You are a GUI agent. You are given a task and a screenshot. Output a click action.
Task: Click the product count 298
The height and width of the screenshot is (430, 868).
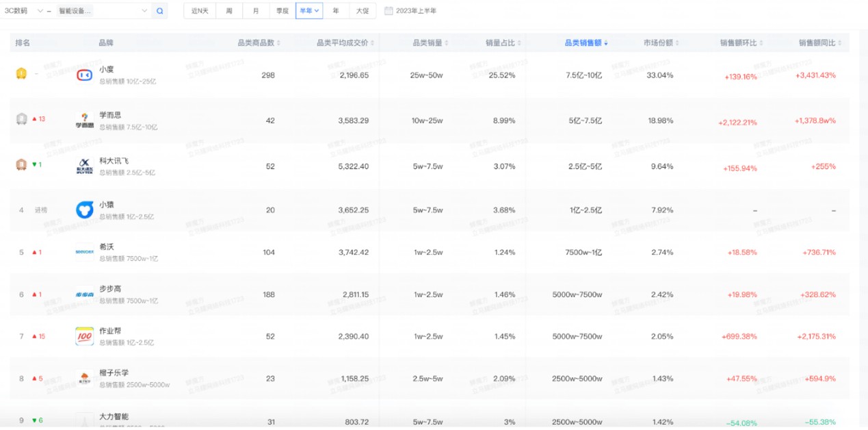tap(268, 75)
